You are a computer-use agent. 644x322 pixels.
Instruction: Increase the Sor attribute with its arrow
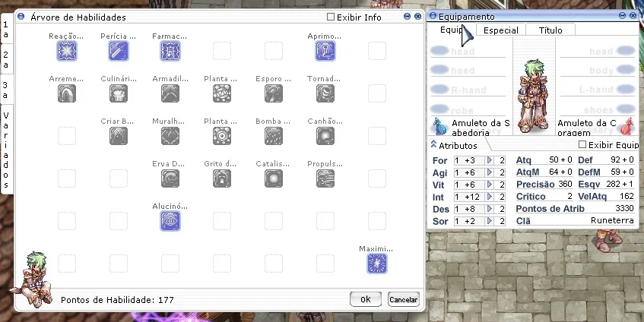[x=489, y=221]
